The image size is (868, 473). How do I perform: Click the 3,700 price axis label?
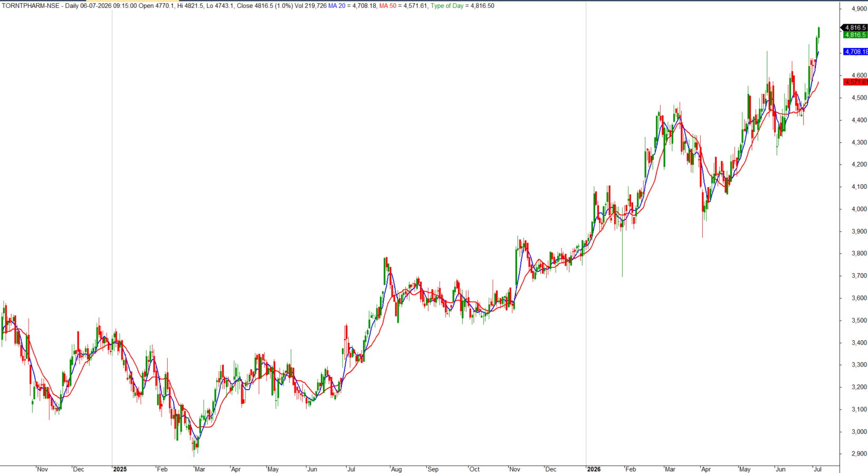(859, 276)
